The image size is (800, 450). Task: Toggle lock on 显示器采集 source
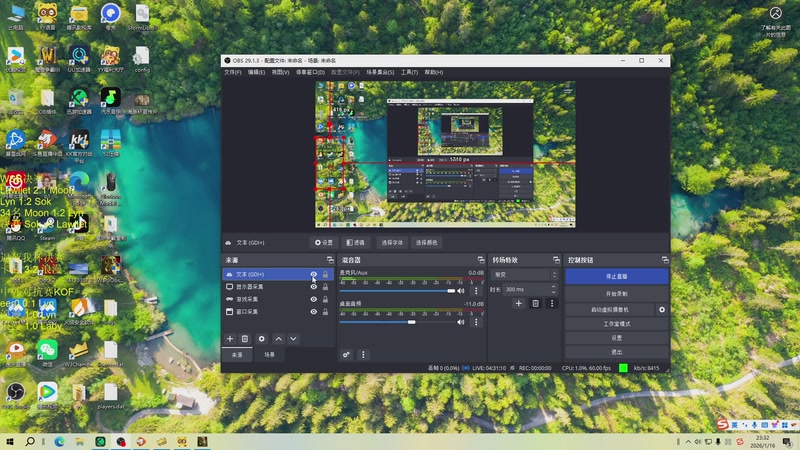[x=326, y=287]
